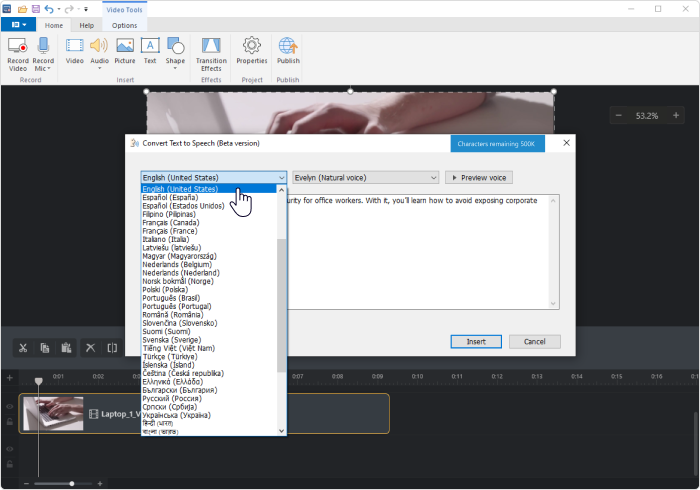This screenshot has height=490, width=700.
Task: Click the Preview voice button
Action: coord(479,178)
